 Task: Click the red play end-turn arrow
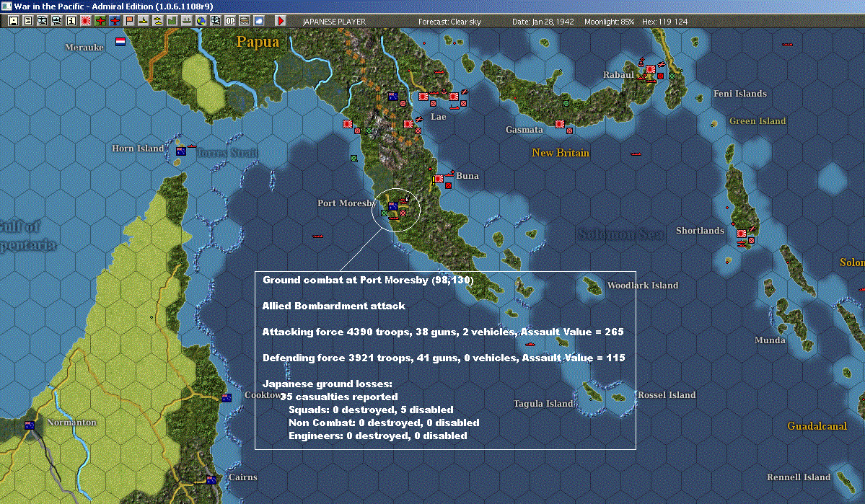click(x=280, y=21)
